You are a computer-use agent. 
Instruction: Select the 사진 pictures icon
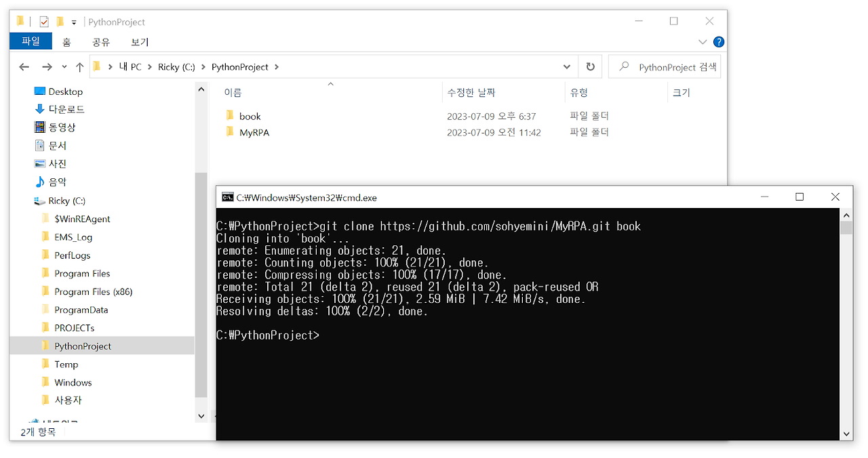(x=39, y=164)
